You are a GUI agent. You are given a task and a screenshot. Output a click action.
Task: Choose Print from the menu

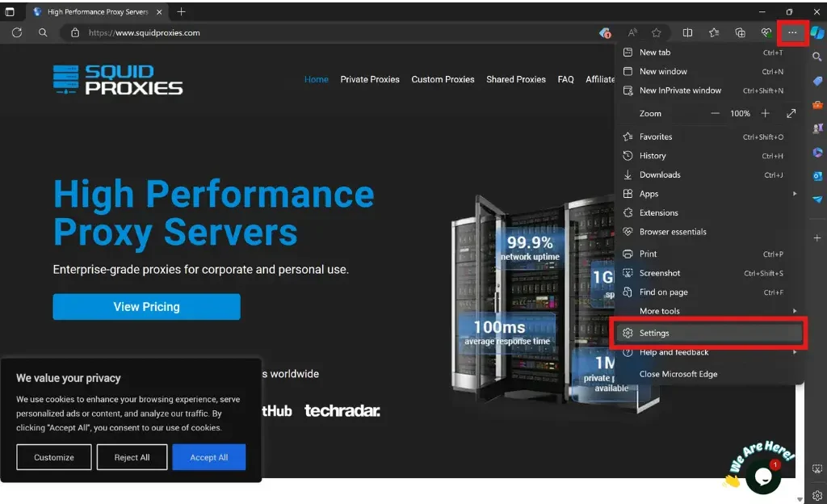pyautogui.click(x=709, y=254)
